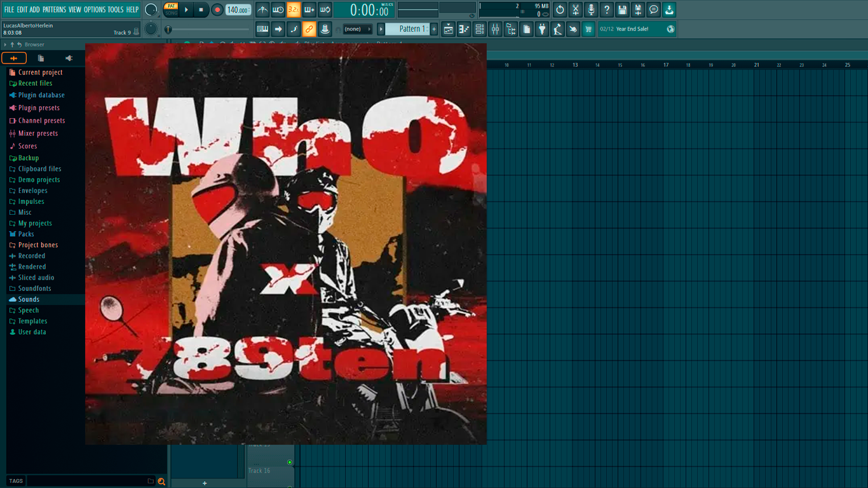The image size is (868, 488).
Task: Click the one-click audio recording scissors icon
Action: (575, 10)
